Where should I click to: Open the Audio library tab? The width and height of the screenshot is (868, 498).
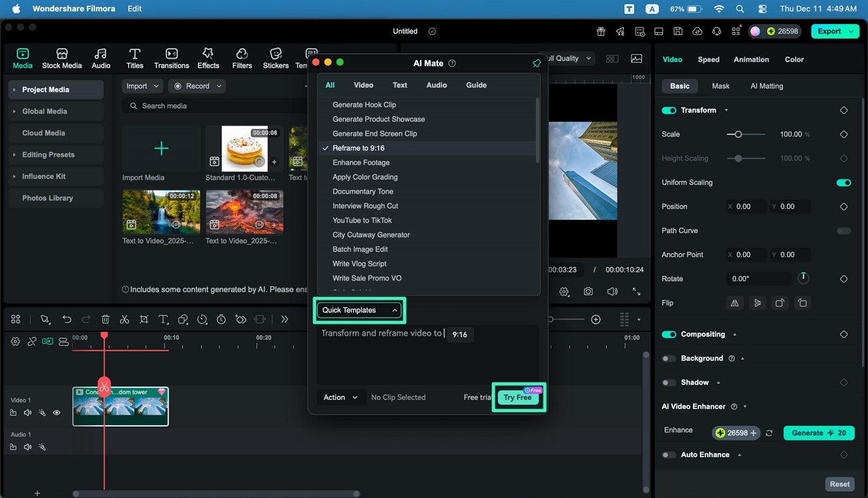pos(101,59)
